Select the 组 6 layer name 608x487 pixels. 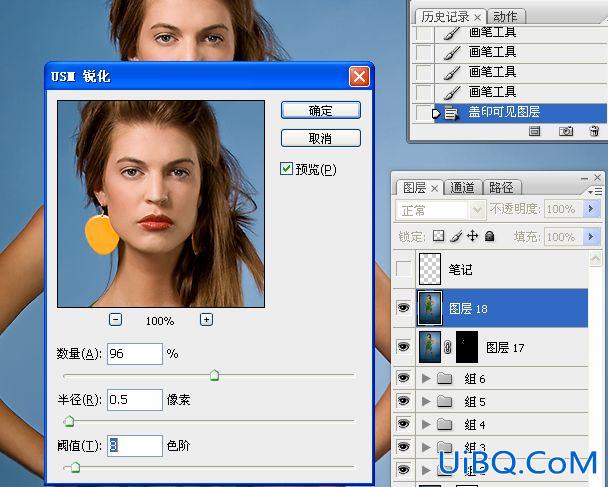point(475,378)
